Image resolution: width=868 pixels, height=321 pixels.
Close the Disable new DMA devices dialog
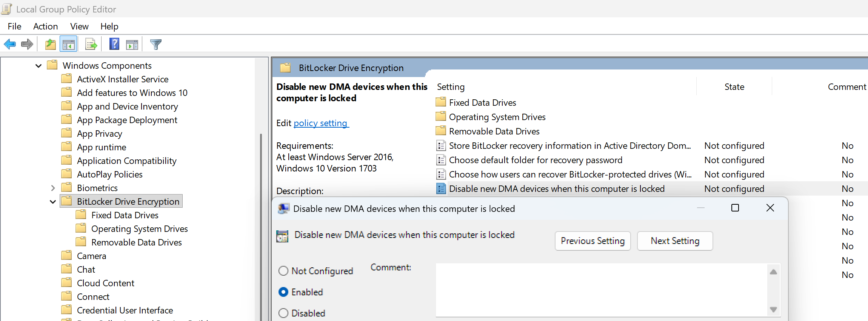tap(770, 208)
